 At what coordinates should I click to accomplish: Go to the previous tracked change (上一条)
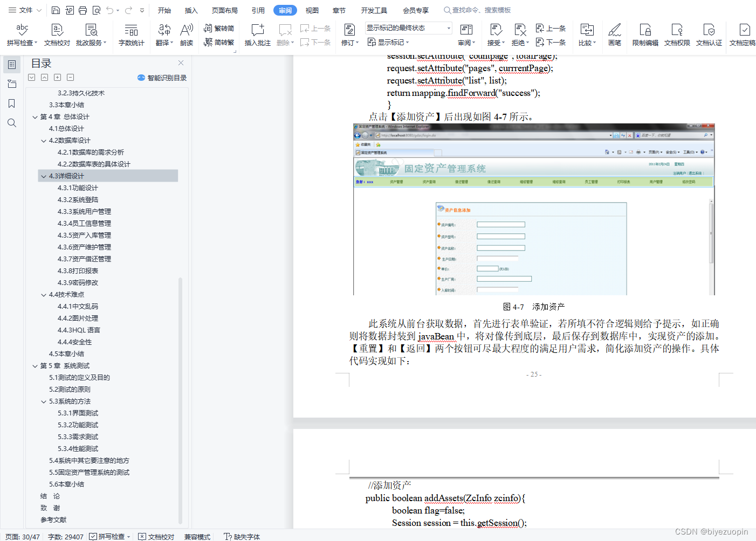pos(551,28)
